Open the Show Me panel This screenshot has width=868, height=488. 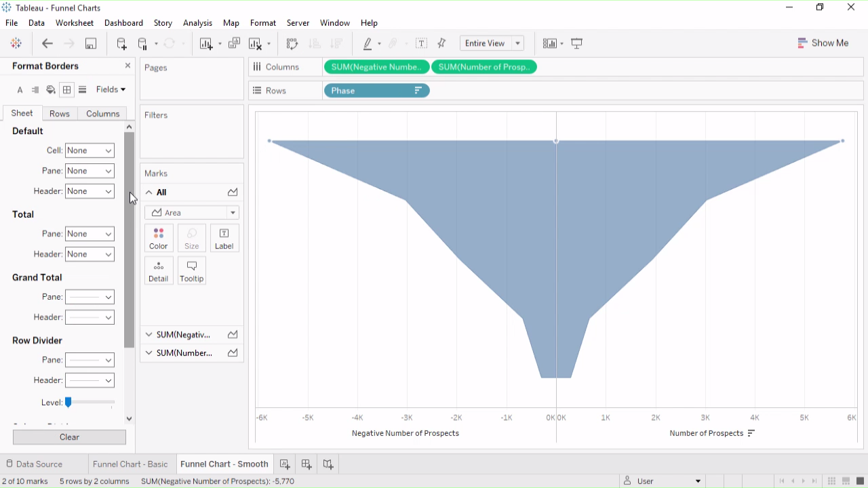[823, 43]
